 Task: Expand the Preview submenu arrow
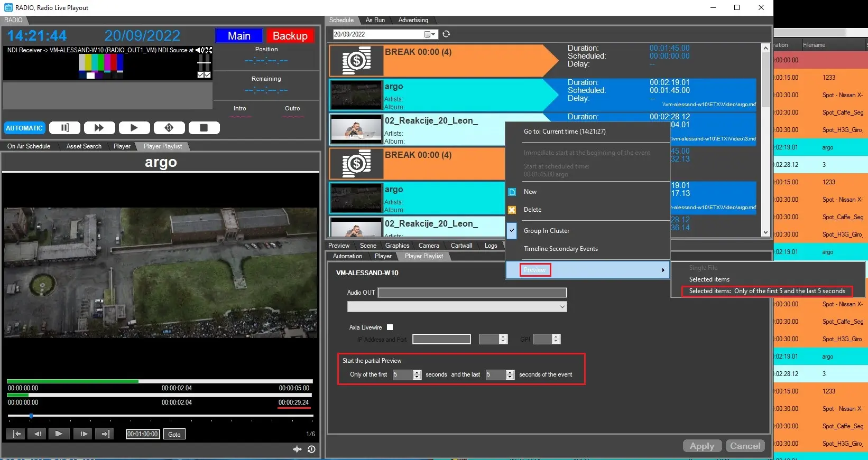tap(663, 270)
